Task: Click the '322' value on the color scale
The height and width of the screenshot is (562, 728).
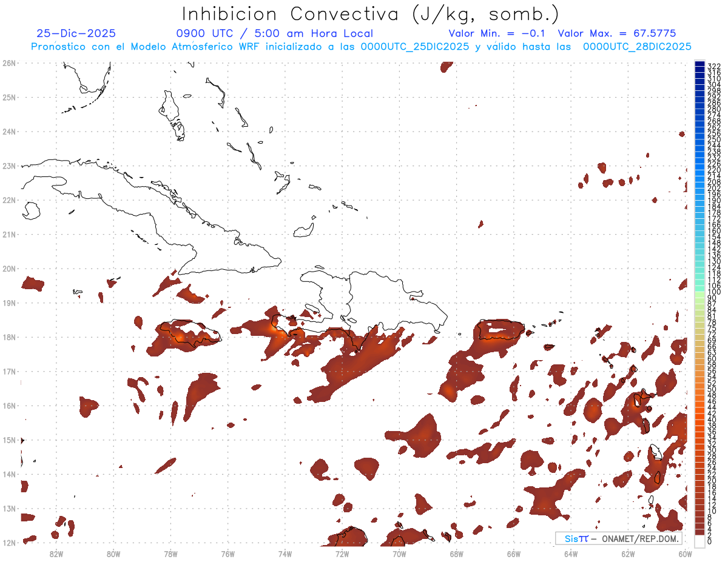Action: point(714,66)
